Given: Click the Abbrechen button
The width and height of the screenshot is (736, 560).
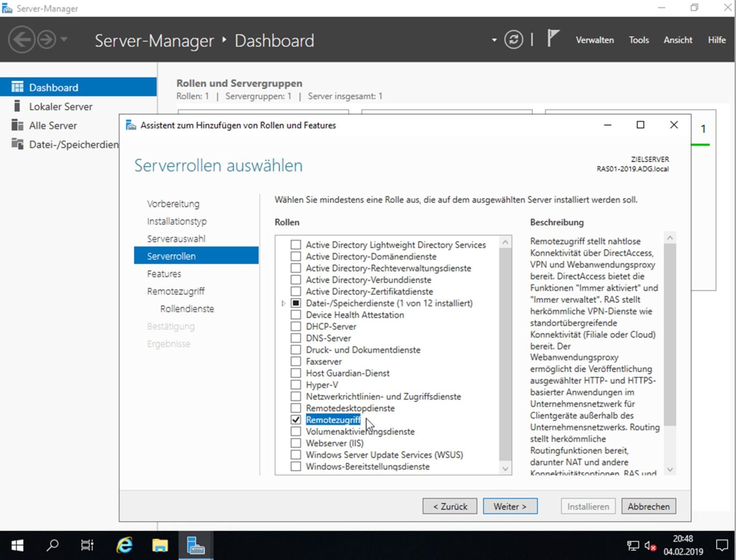Looking at the screenshot, I should tap(648, 506).
